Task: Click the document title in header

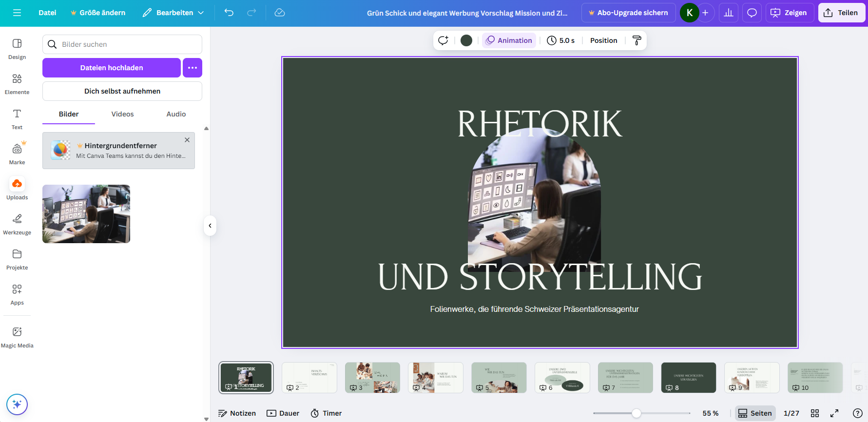Action: coord(467,13)
